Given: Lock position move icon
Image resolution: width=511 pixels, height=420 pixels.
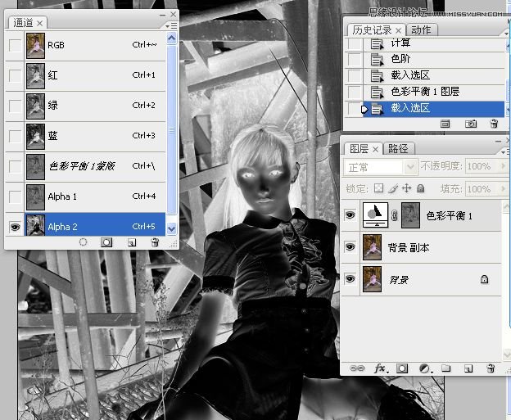Looking at the screenshot, I should click(x=407, y=188).
